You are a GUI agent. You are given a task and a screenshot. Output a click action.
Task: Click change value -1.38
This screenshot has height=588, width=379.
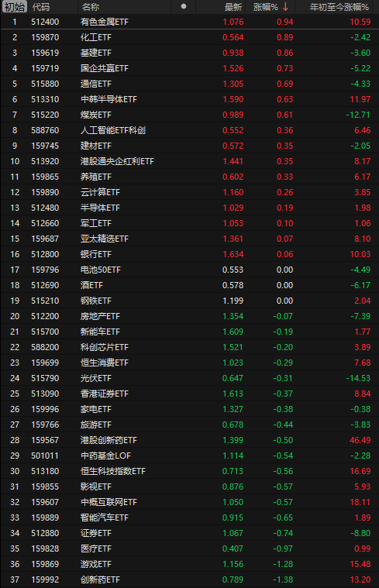[x=283, y=579]
